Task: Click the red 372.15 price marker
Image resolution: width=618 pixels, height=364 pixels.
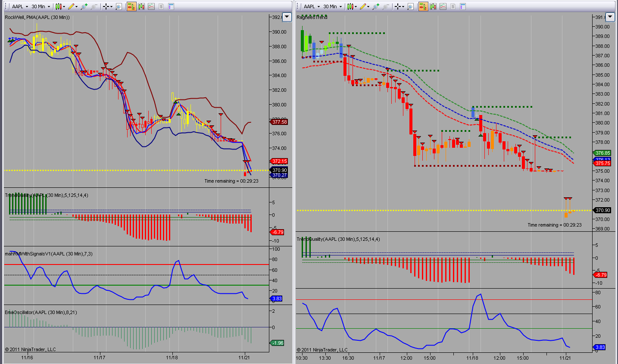Action: 279,161
